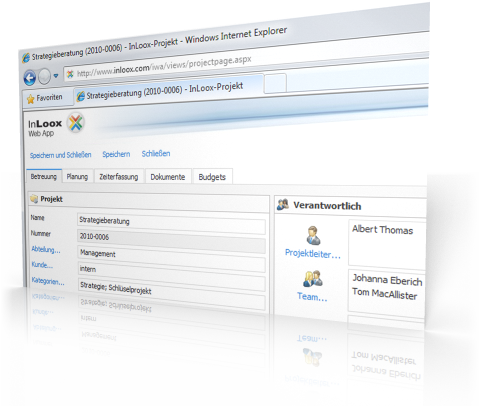The height and width of the screenshot is (406, 480).
Task: Select Johanna Eberich in team list
Action: pos(387,280)
